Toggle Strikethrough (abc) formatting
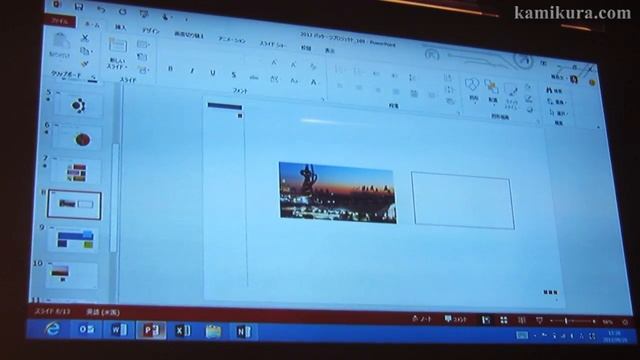Screen dimensions: 640x360 tap(254, 77)
